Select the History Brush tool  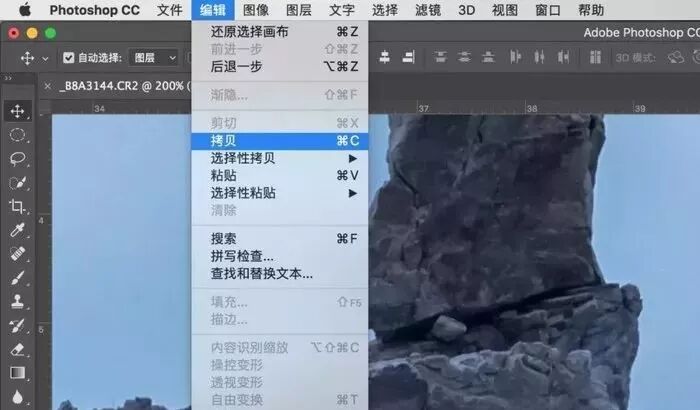pos(17,326)
